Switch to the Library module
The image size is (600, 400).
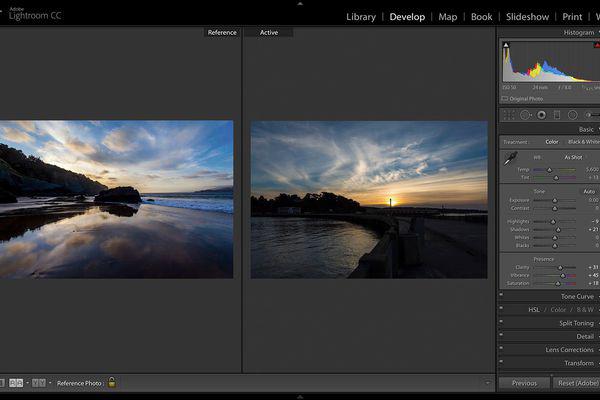pyautogui.click(x=361, y=17)
